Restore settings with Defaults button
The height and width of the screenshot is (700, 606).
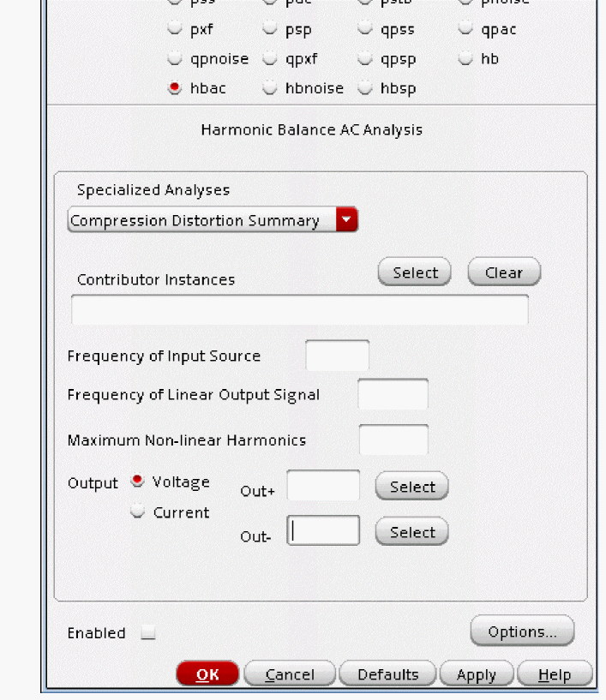pos(387,673)
